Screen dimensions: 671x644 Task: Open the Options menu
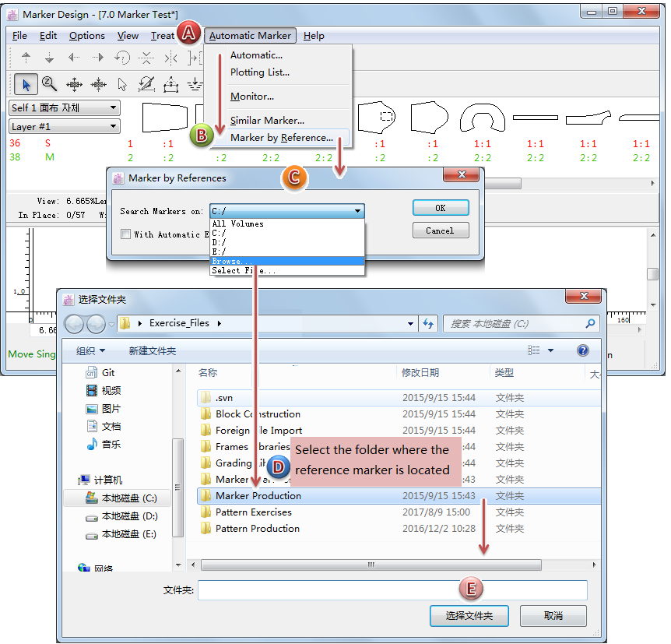(x=86, y=36)
